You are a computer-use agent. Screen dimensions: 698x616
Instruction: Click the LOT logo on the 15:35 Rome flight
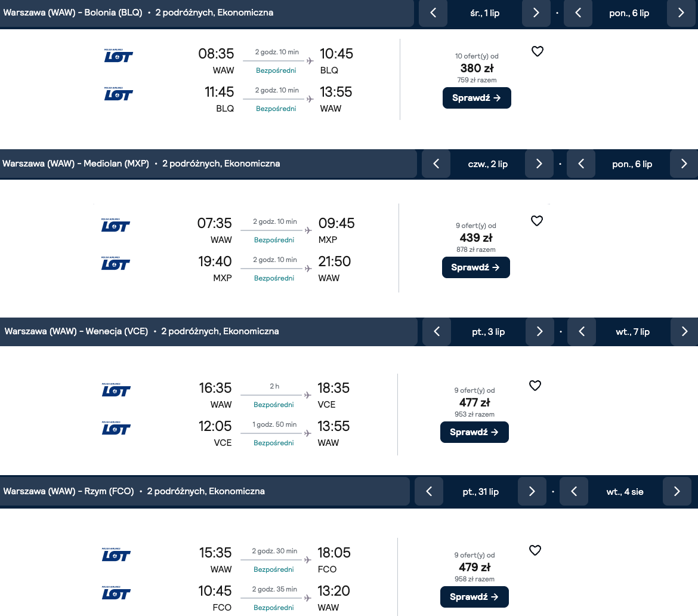[x=116, y=555]
